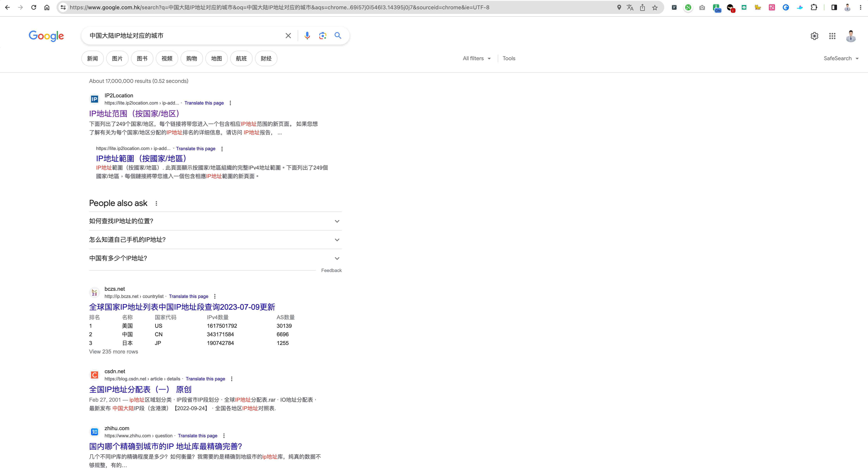Reload the current page

click(34, 7)
